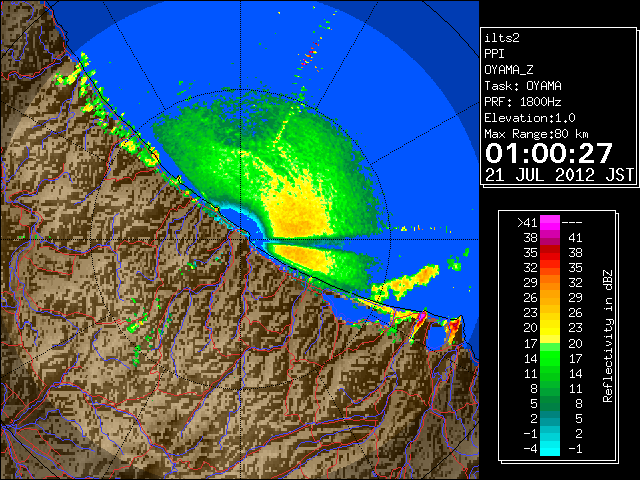The image size is (640, 480).
Task: Click the "ilts2" label in info box
Action: tap(502, 38)
